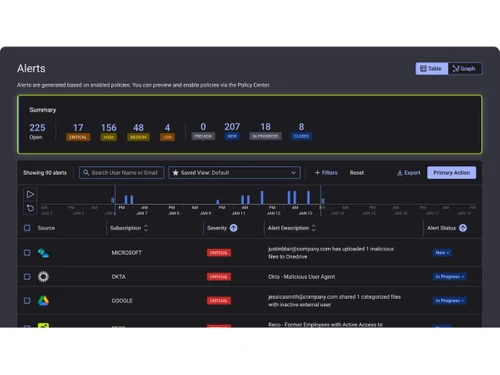Sort by the Alert Description column arrows
The image size is (500, 375).
point(313,228)
